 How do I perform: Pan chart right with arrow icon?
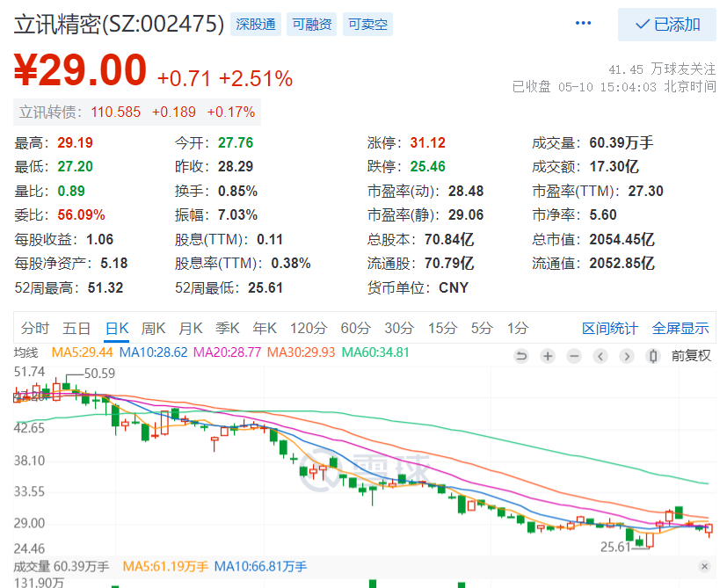tap(627, 356)
